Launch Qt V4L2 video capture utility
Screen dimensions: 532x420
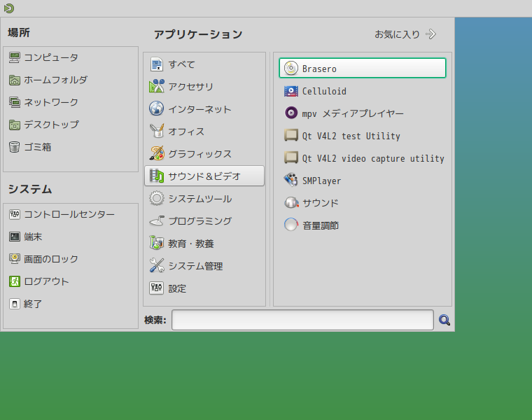click(x=363, y=158)
